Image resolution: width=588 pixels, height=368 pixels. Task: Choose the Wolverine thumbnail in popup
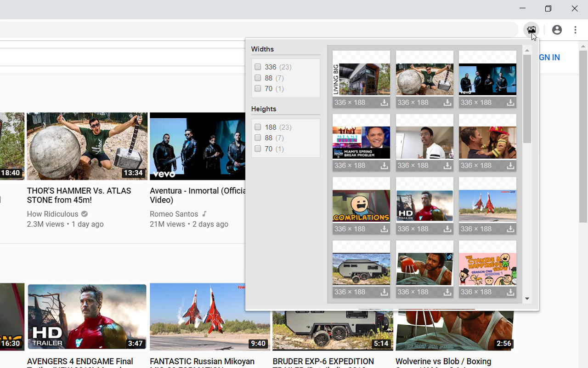pos(424,269)
